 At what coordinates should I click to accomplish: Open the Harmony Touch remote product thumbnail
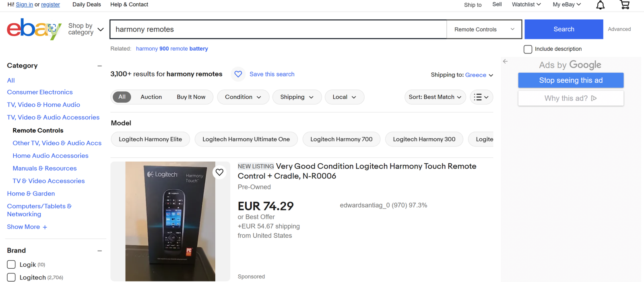170,221
